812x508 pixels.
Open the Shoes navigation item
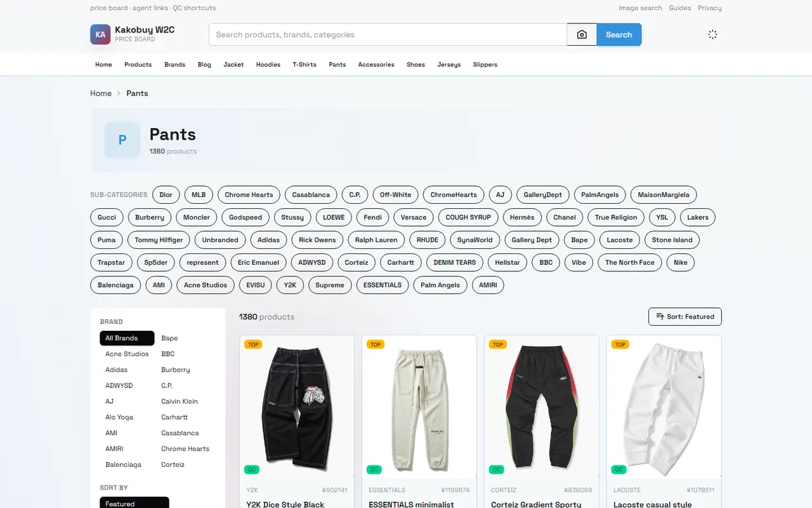point(416,64)
